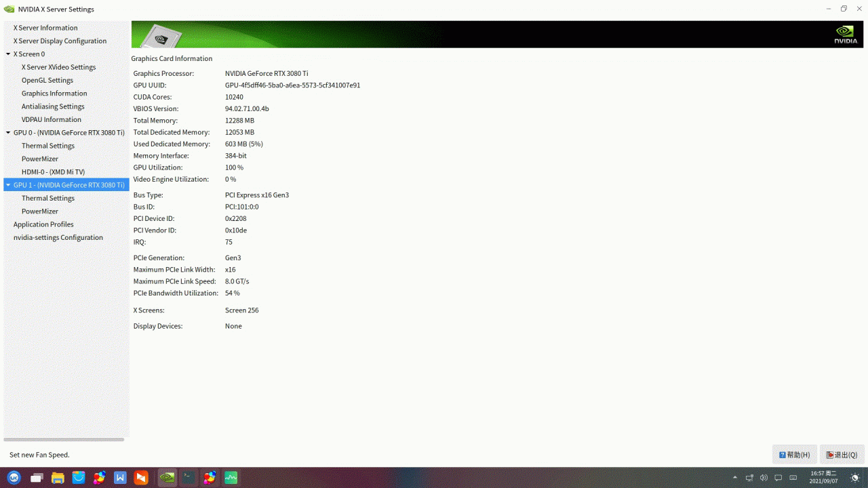Click the NVIDIA app icon in title bar
Viewport: 868px width, 488px height.
(x=9, y=9)
